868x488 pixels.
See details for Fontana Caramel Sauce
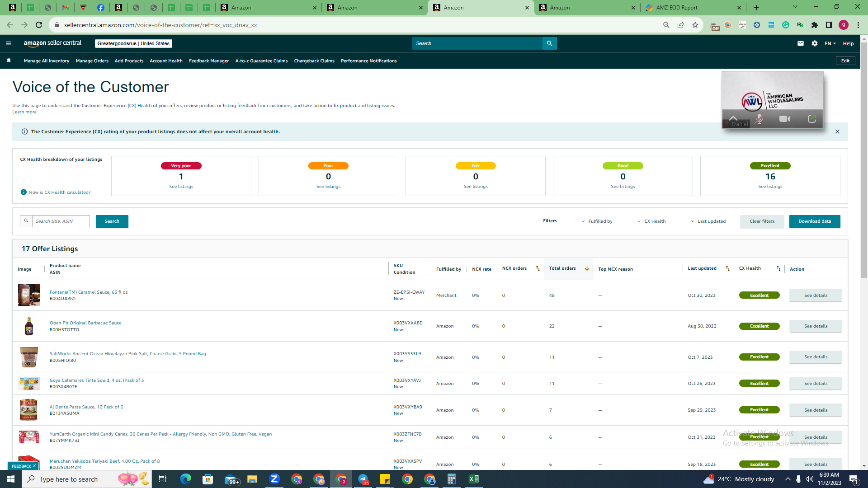[816, 296]
